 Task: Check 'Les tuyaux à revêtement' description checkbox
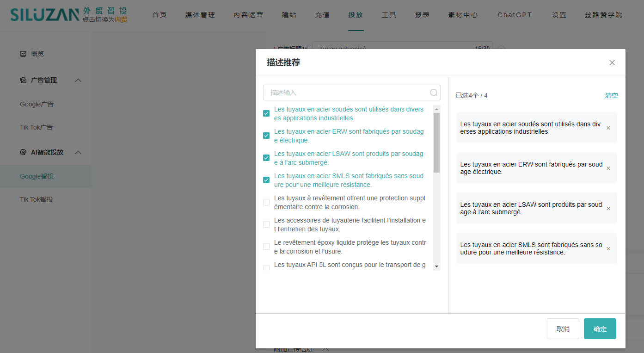(266, 202)
